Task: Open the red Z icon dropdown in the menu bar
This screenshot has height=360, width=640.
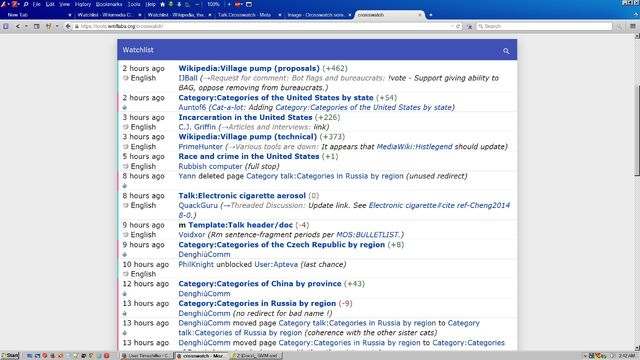Action: pyautogui.click(x=19, y=4)
